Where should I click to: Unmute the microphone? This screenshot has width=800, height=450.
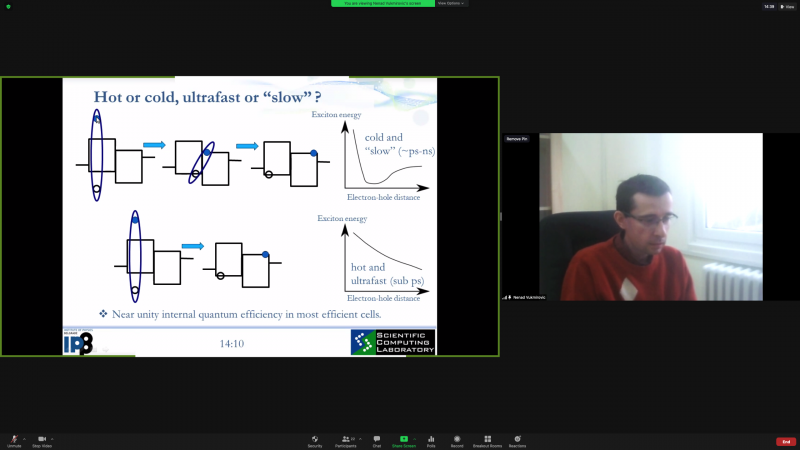coord(14,439)
